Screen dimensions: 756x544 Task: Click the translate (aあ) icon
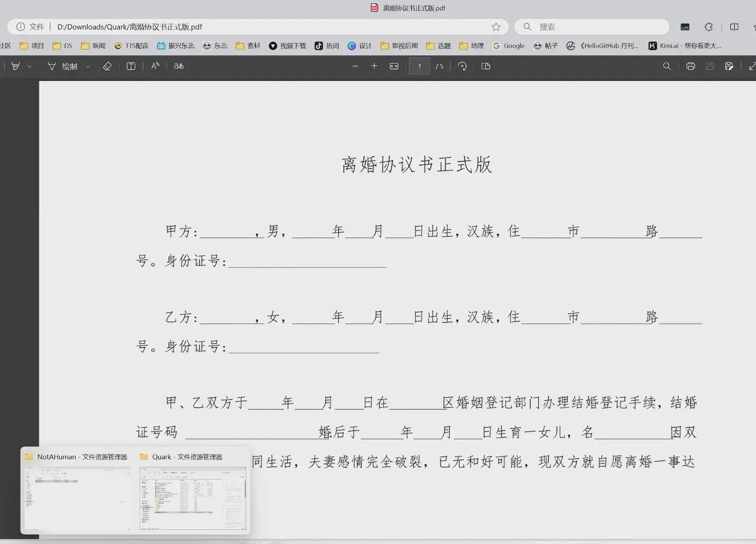tap(178, 66)
